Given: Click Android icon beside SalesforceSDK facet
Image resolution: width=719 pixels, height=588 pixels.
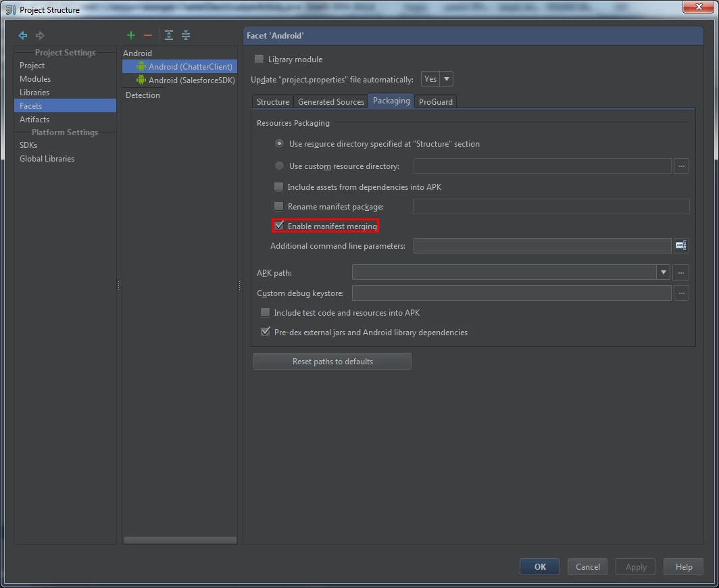Looking at the screenshot, I should pos(141,80).
